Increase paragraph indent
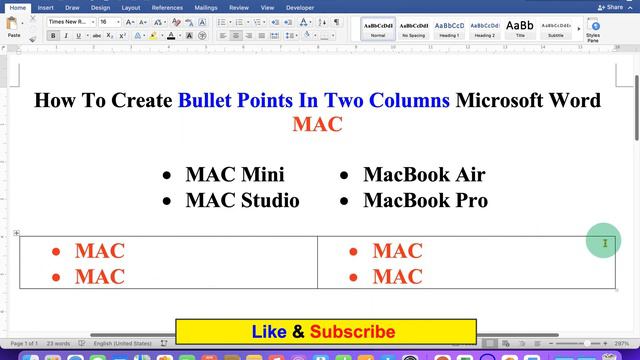The width and height of the screenshot is (640, 360). coord(288,22)
